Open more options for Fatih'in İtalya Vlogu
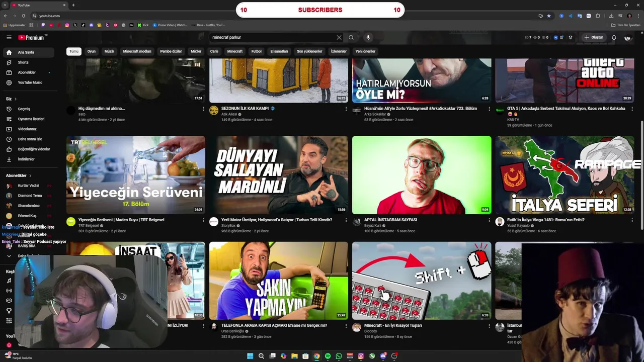Screen dimensions: 644x362 [632, 220]
